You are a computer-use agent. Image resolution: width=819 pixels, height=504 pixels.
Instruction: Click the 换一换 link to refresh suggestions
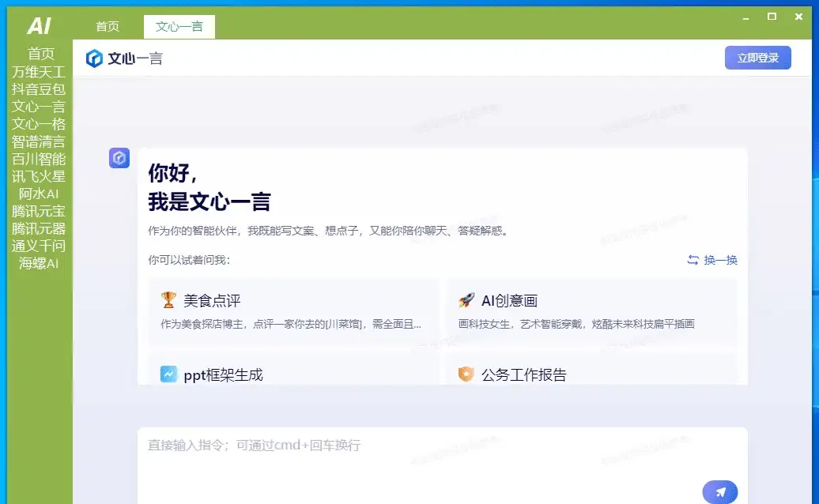(x=720, y=260)
